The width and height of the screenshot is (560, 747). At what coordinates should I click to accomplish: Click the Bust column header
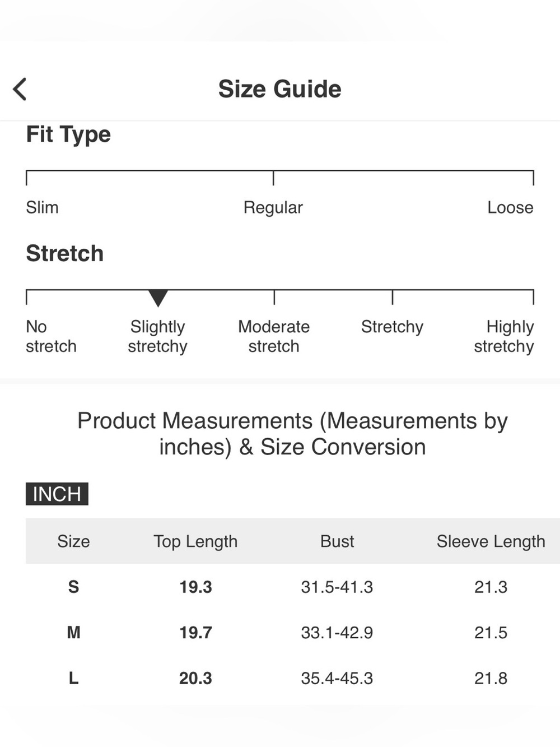337,541
